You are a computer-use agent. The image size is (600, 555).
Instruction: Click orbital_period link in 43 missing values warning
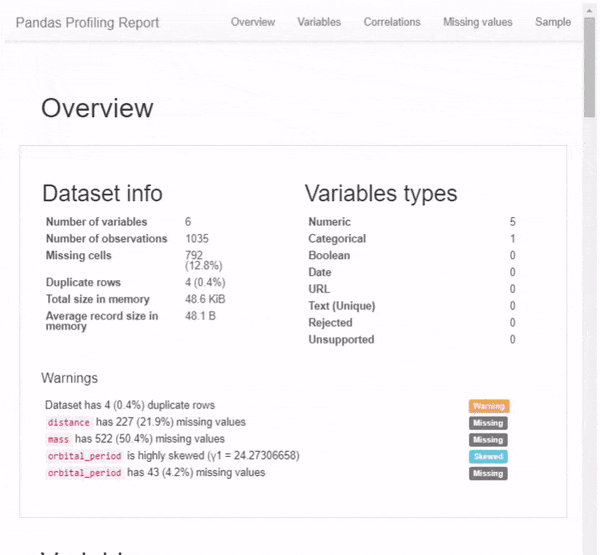click(84, 473)
